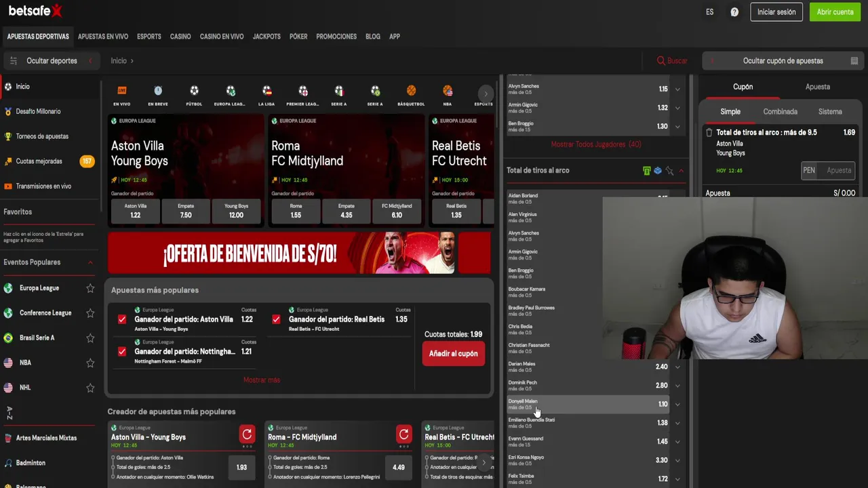Select the Serie A Italian flag icon
868x488 pixels.
[x=339, y=91]
